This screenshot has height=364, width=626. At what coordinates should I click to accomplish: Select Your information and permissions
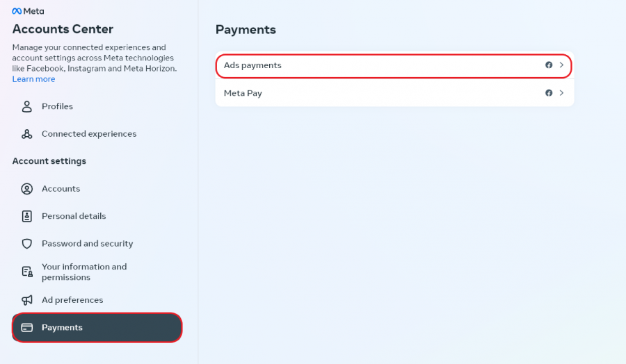[84, 272]
